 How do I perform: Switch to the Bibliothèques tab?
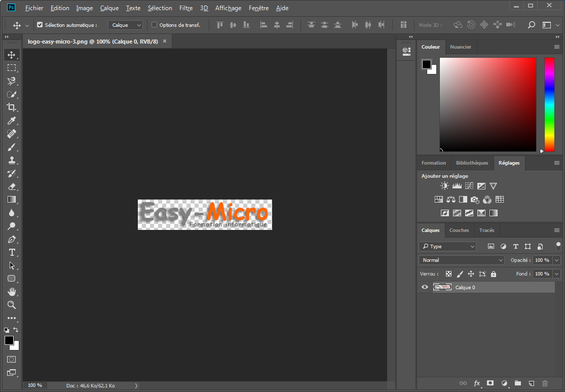pyautogui.click(x=472, y=163)
